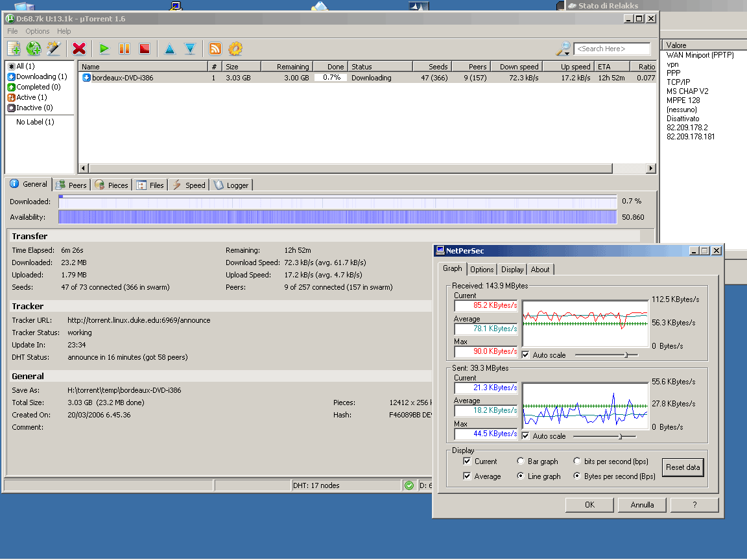Image resolution: width=747 pixels, height=560 pixels.
Task: Stop the torrent with the red stop icon
Action: click(x=145, y=49)
